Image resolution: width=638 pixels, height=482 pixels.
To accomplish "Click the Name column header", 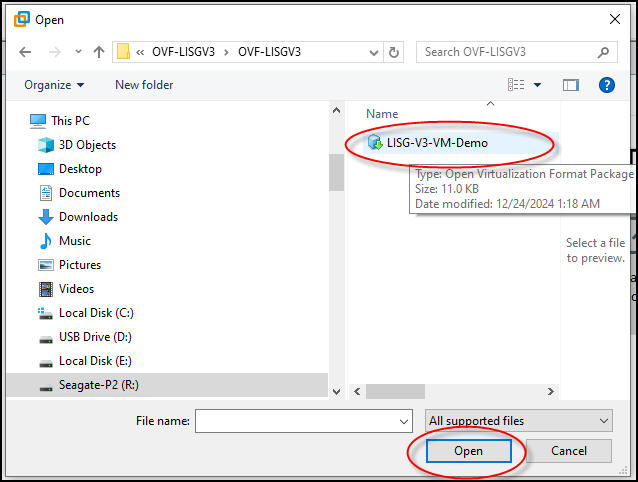I will [382, 114].
